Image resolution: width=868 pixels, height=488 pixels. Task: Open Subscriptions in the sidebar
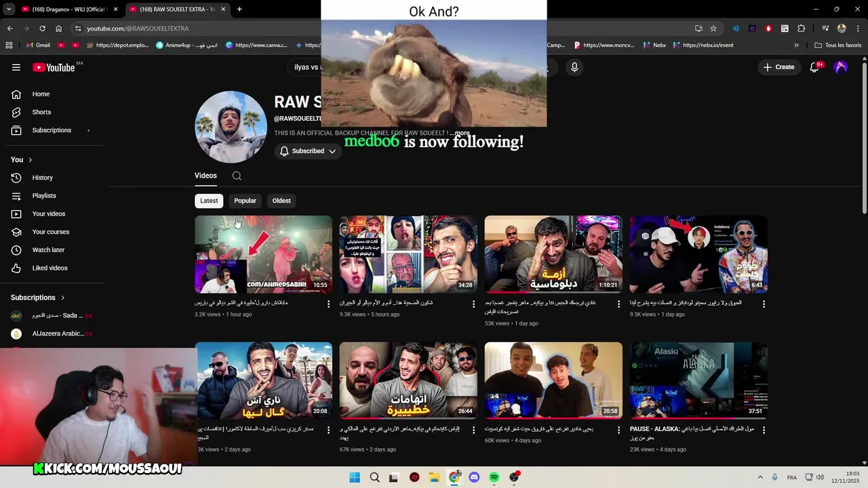52,130
